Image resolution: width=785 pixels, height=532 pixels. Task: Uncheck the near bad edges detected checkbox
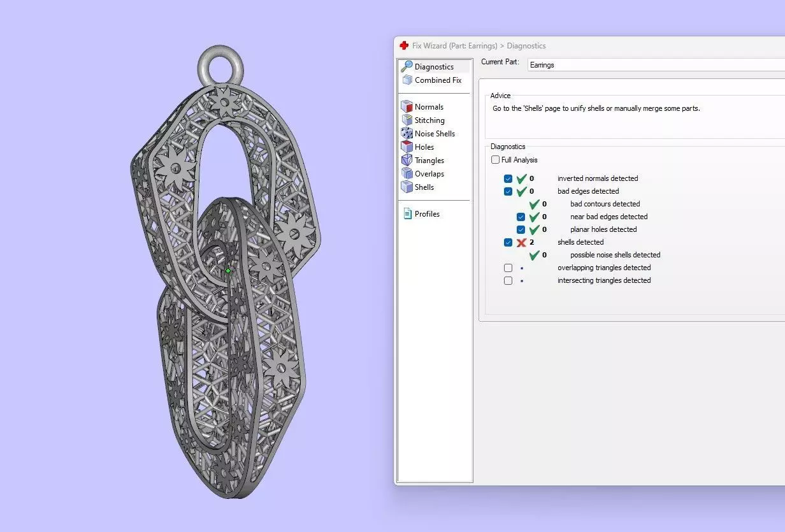point(521,217)
